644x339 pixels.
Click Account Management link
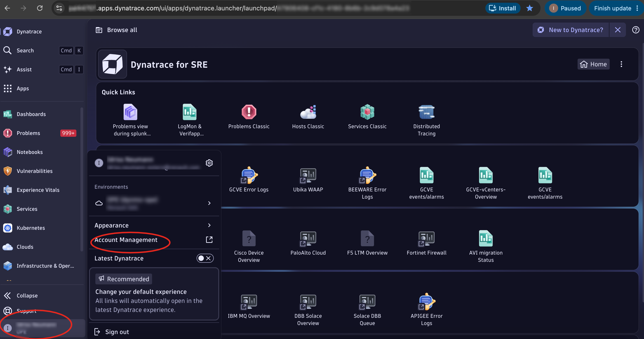coord(154,240)
